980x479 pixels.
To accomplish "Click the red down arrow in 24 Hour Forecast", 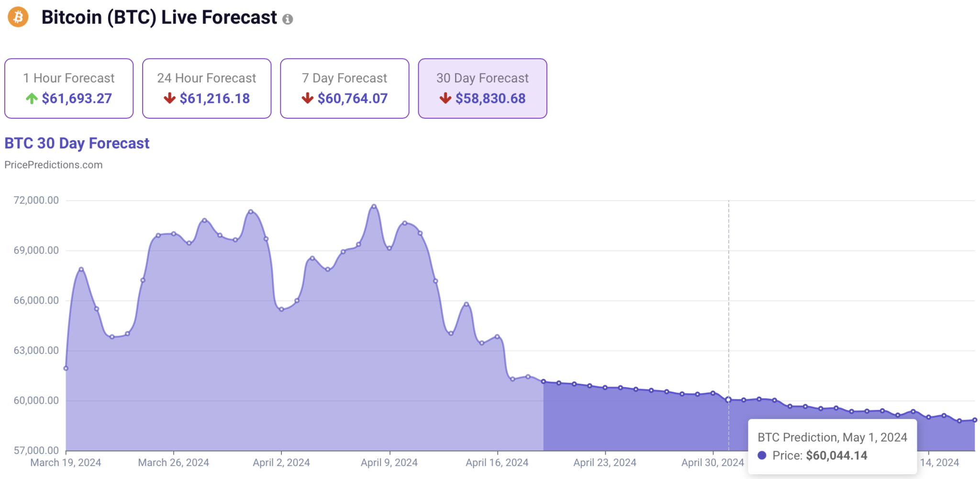I will coord(169,99).
